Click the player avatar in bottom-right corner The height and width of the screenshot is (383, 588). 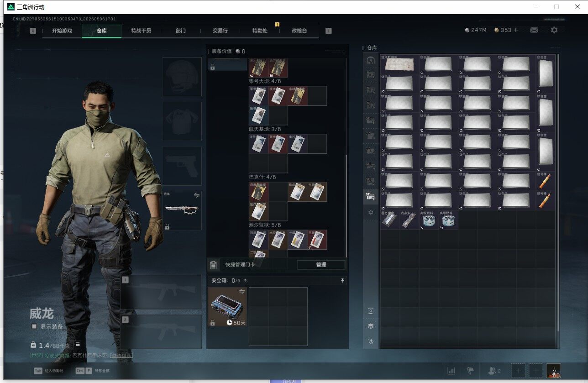pos(554,371)
